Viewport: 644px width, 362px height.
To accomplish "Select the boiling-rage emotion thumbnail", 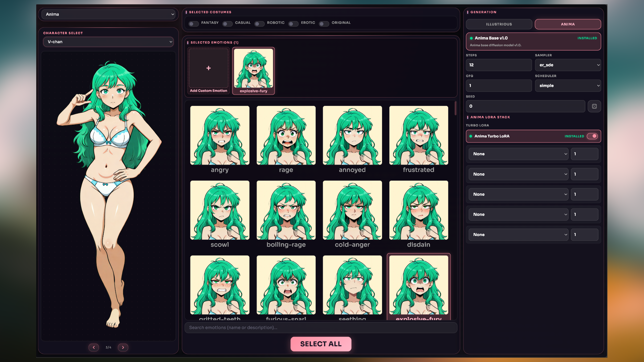I will [286, 210].
